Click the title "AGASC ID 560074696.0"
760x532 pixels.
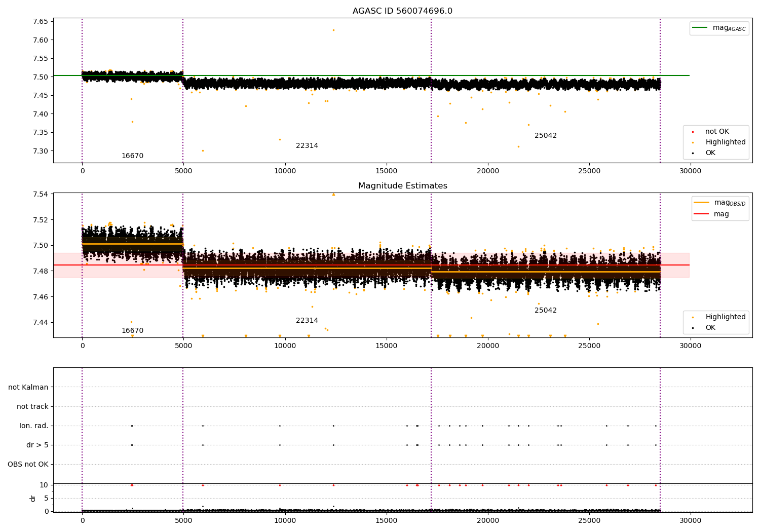tap(403, 11)
